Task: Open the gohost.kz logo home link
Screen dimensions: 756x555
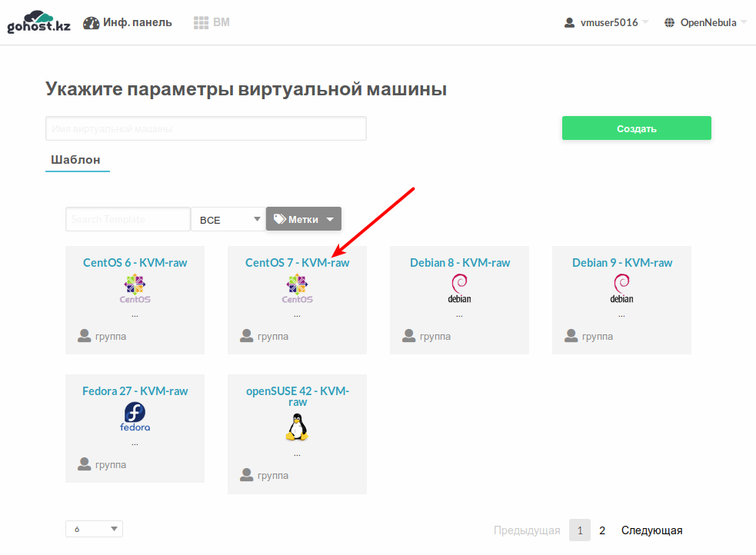Action: [x=38, y=22]
